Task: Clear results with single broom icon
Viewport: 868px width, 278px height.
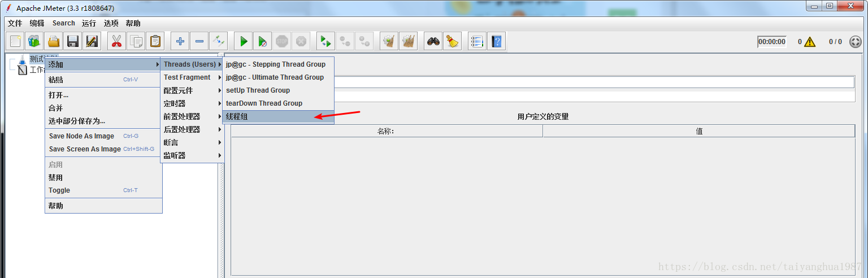Action: click(389, 41)
